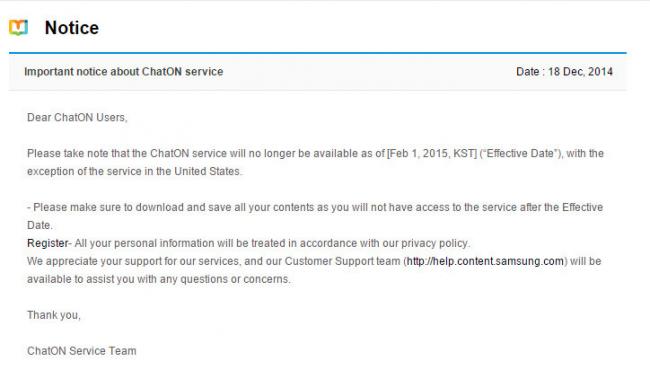Click the questions or concerns line

[x=159, y=279]
